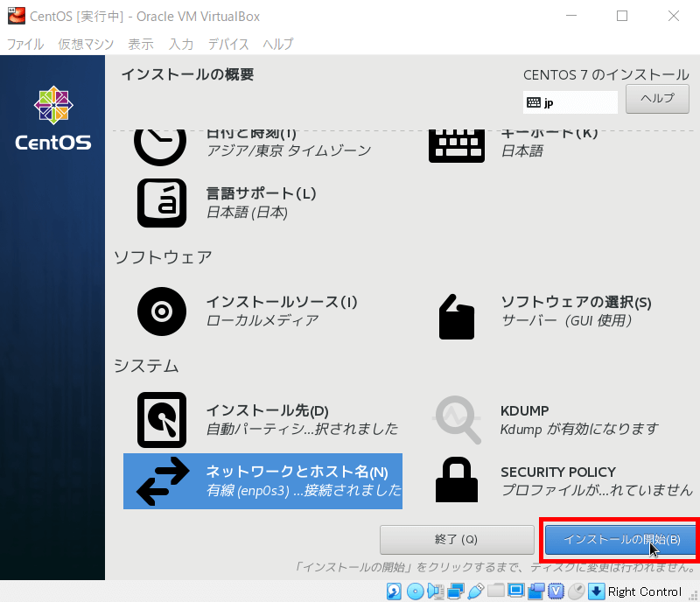Open the デバイス menu
This screenshot has height=602, width=700.
228,44
